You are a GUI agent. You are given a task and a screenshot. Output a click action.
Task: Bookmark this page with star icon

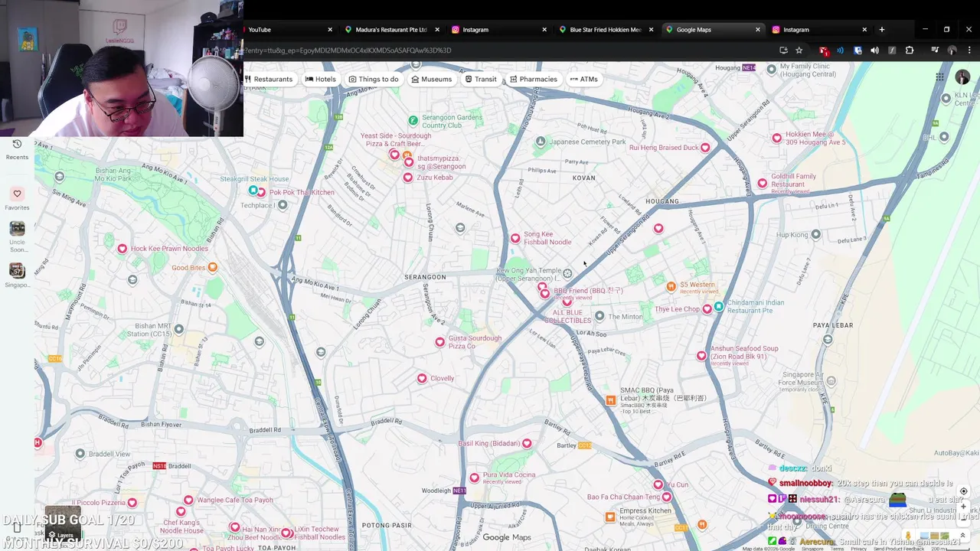pyautogui.click(x=799, y=51)
